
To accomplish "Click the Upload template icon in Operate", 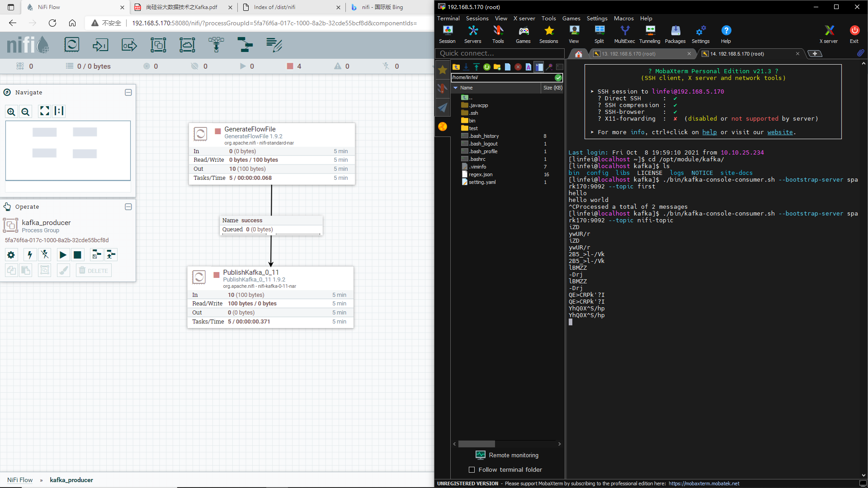I will [x=111, y=255].
